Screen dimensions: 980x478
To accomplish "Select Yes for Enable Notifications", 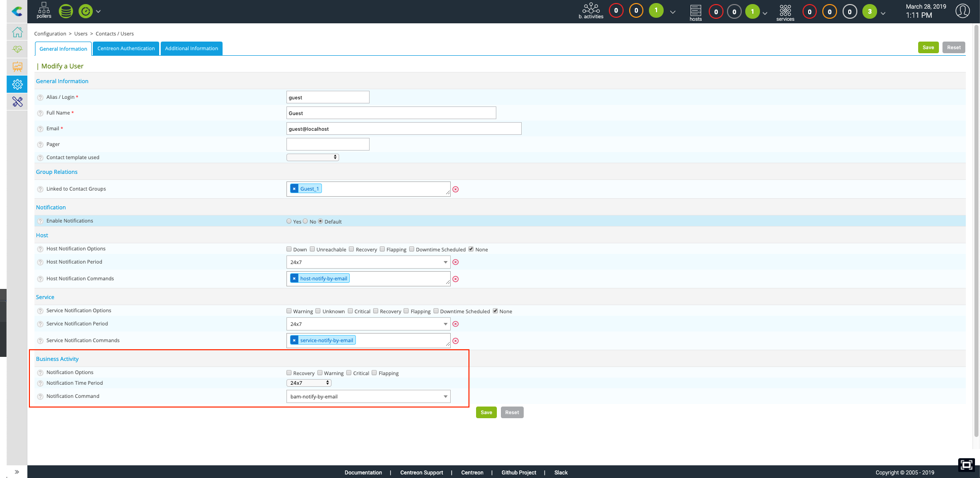I will click(x=289, y=221).
